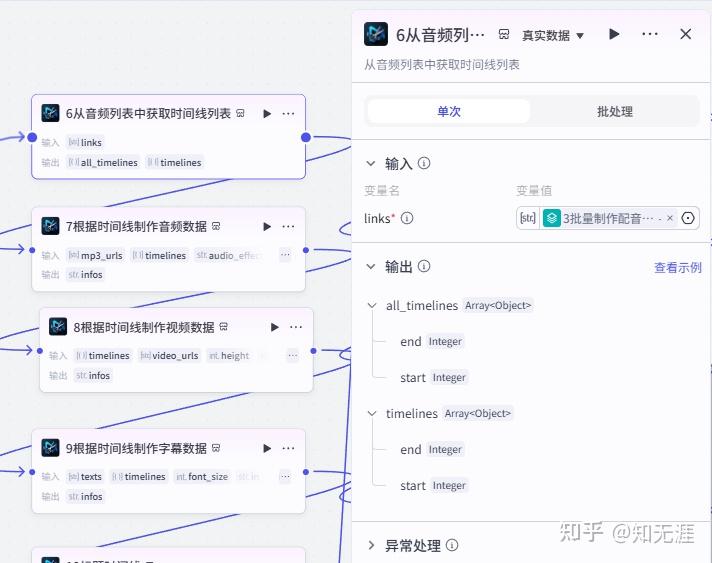Click output port dot of node 8

tap(314, 351)
